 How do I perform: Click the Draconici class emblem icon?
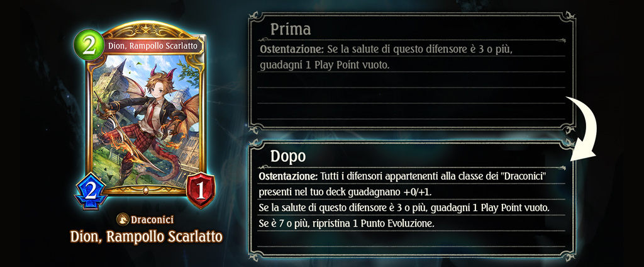point(123,219)
